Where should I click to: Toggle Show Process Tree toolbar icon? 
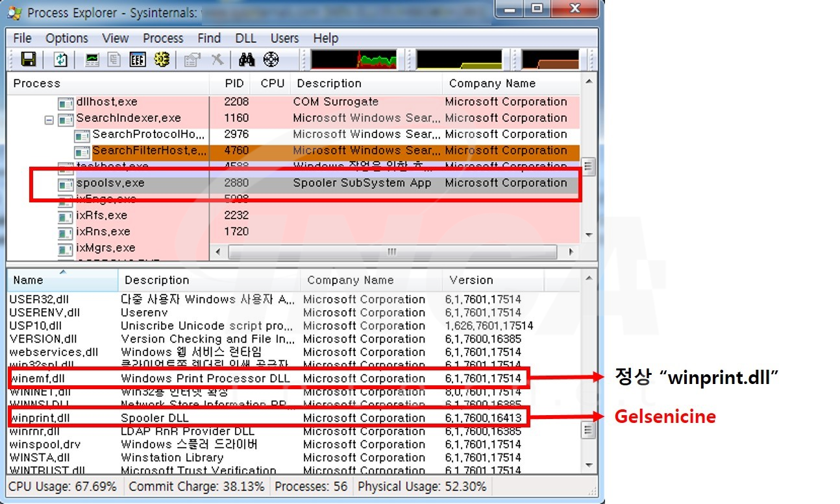pyautogui.click(x=115, y=60)
